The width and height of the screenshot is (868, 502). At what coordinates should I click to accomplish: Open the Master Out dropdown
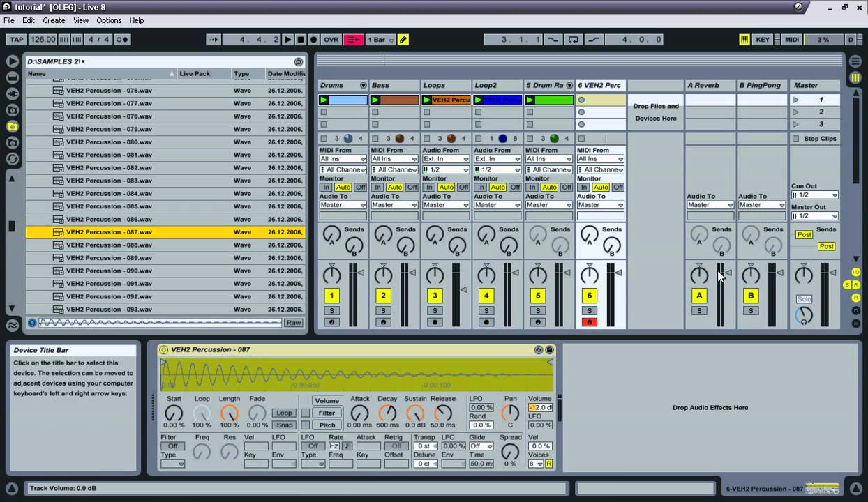(x=814, y=215)
